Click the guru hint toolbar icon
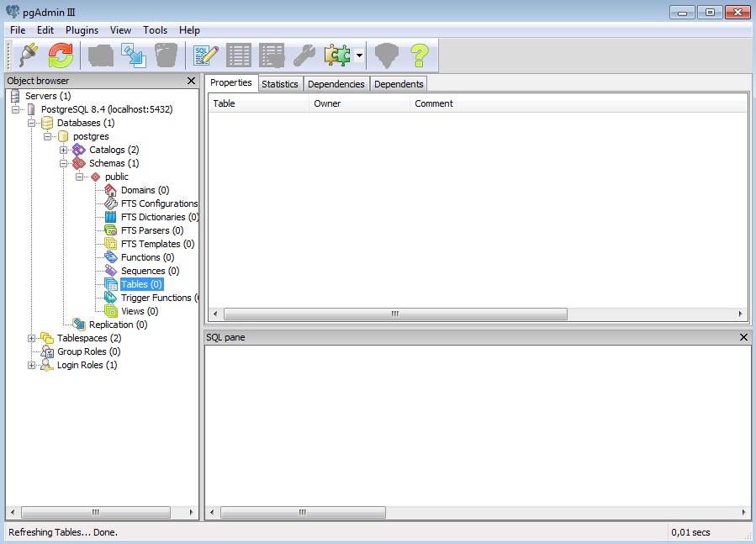This screenshot has width=756, height=544. click(387, 55)
